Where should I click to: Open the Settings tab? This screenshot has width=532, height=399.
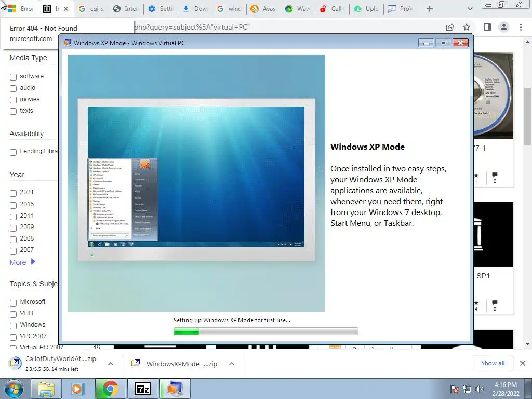pyautogui.click(x=161, y=9)
